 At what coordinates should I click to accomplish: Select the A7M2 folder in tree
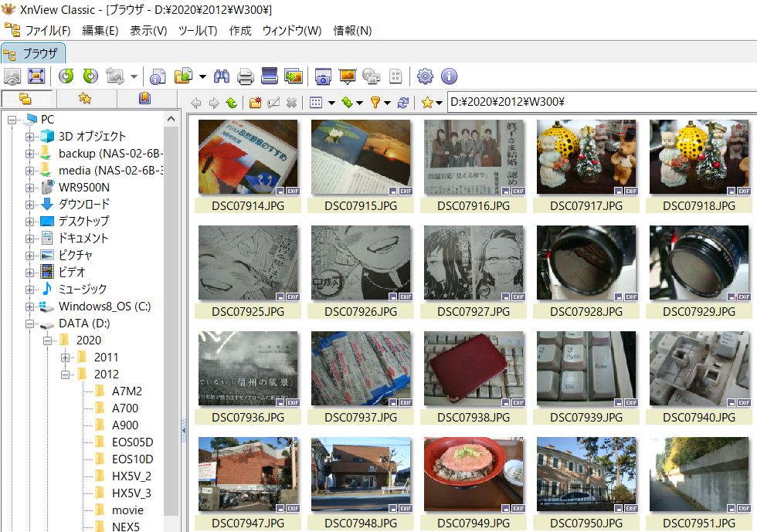pos(127,391)
